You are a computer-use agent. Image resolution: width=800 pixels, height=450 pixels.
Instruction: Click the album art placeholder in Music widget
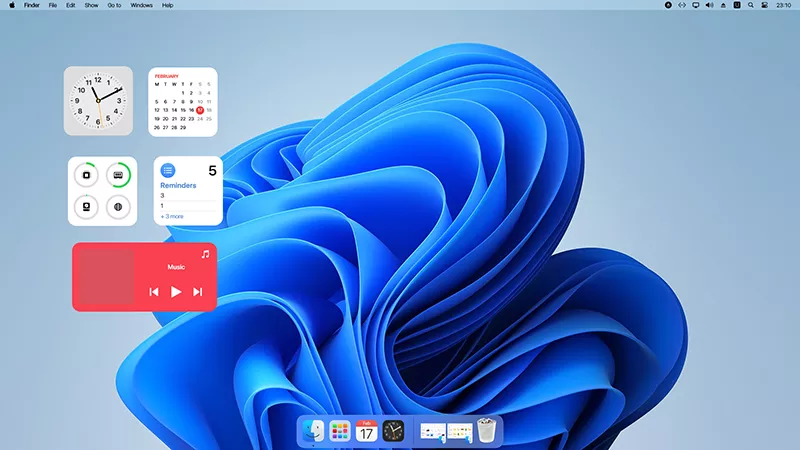click(x=106, y=277)
